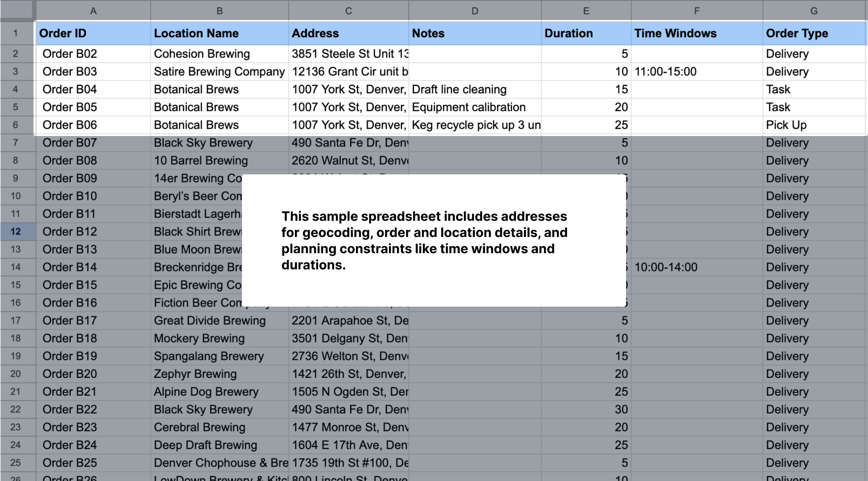Select the Notes header cell
The height and width of the screenshot is (481, 868).
(x=475, y=33)
